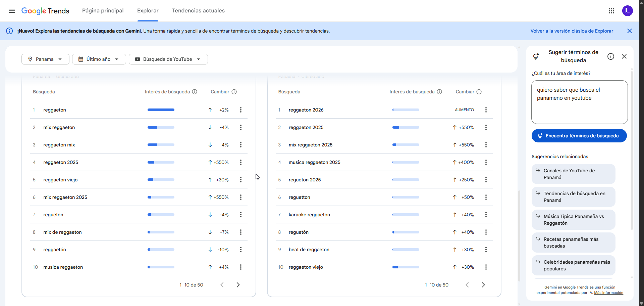Open the Google apps grid
Viewport: 644px width, 306px height.
tap(611, 11)
